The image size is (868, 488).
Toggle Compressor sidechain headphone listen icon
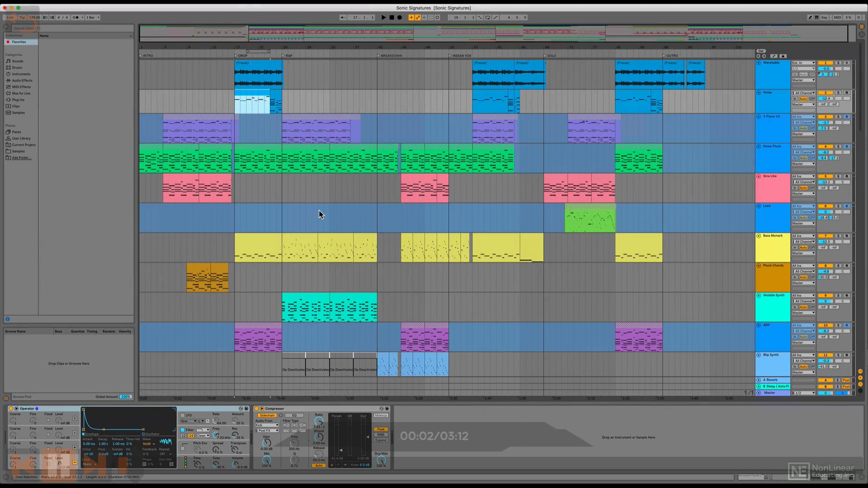pos(281,415)
